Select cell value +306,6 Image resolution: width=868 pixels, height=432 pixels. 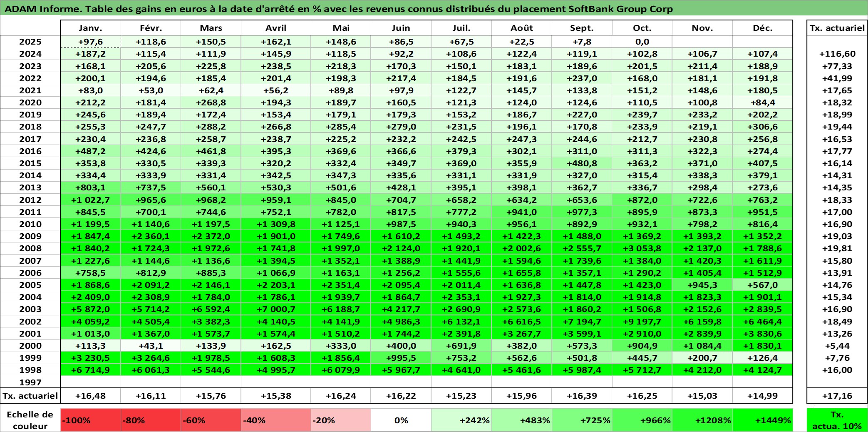(x=762, y=127)
